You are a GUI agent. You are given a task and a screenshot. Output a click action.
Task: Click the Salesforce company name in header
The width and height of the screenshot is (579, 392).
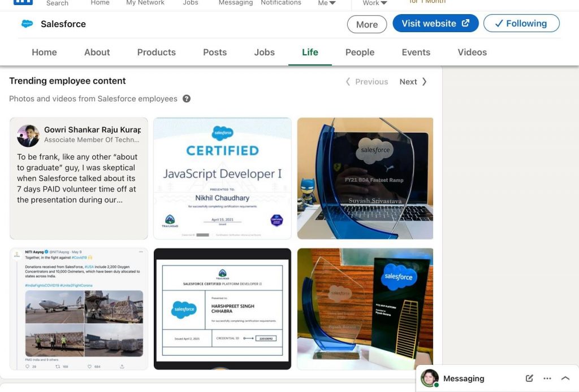point(63,24)
